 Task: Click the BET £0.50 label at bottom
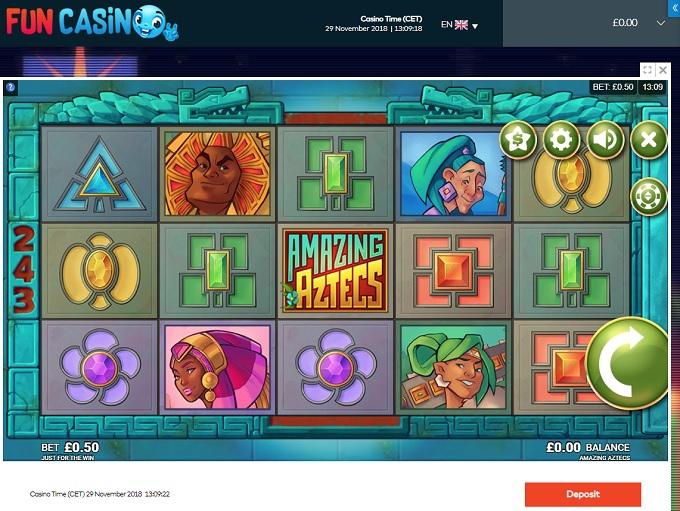70,447
